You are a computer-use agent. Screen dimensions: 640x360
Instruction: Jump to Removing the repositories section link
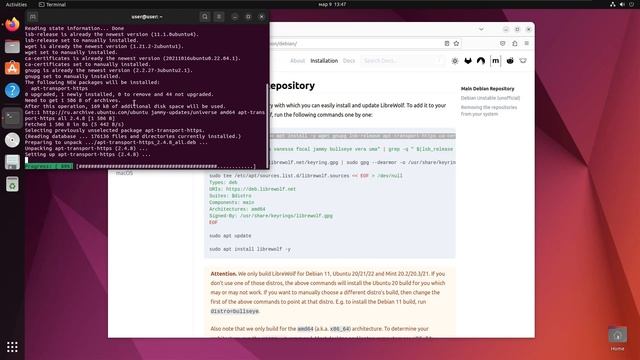[x=489, y=111]
